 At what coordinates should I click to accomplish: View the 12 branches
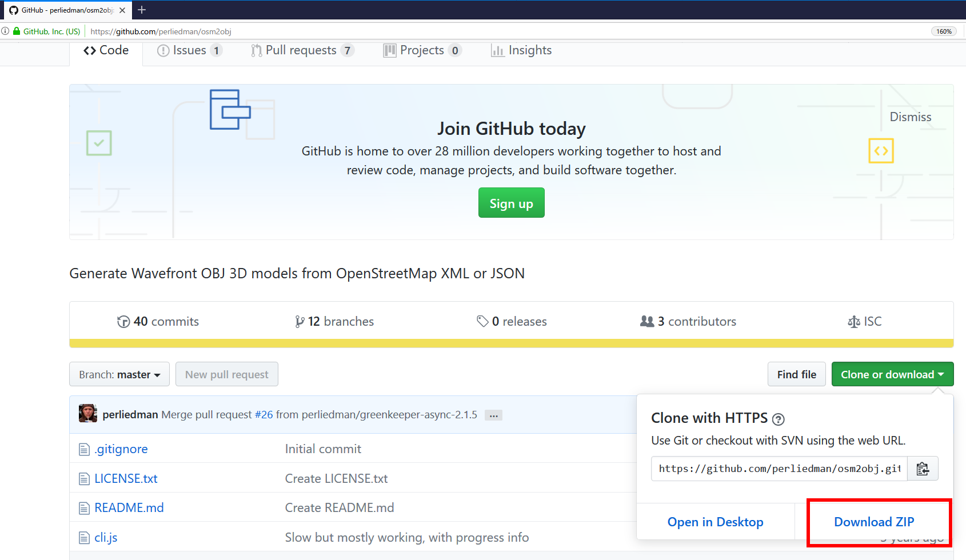point(334,321)
